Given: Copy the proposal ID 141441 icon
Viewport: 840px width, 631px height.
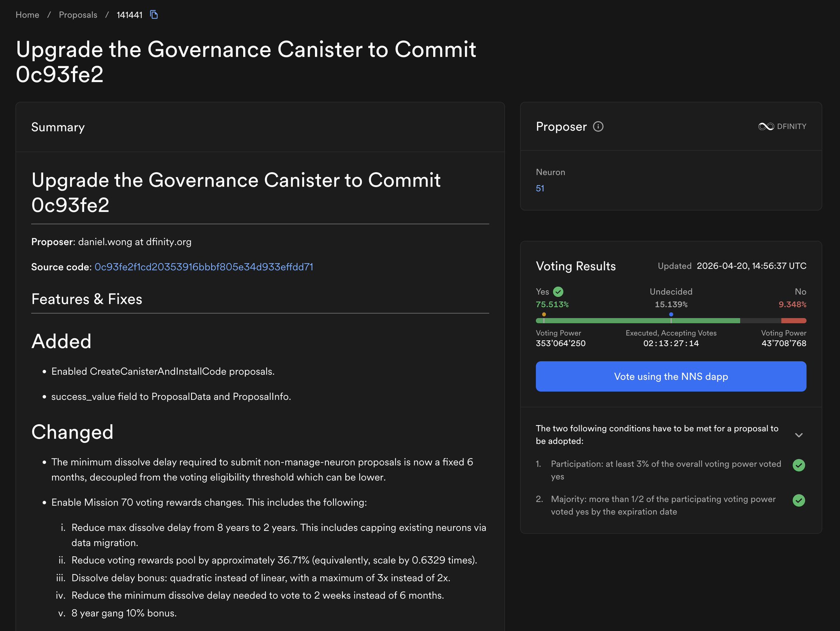Looking at the screenshot, I should (x=154, y=15).
